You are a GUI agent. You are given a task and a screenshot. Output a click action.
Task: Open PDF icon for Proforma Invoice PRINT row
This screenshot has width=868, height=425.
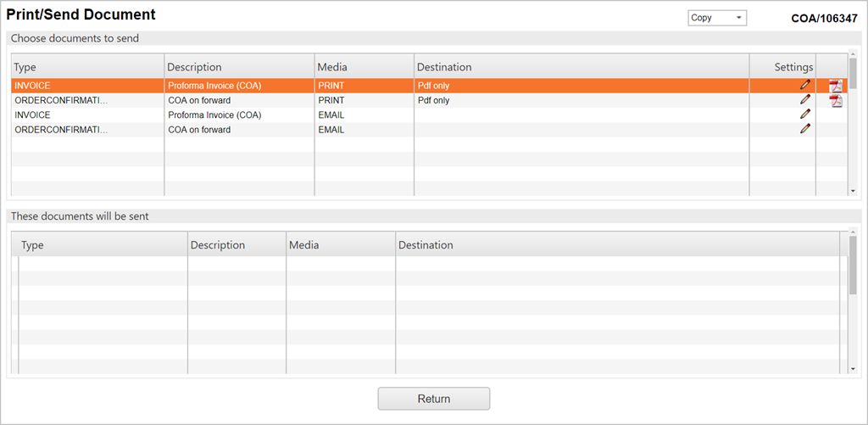(x=835, y=86)
